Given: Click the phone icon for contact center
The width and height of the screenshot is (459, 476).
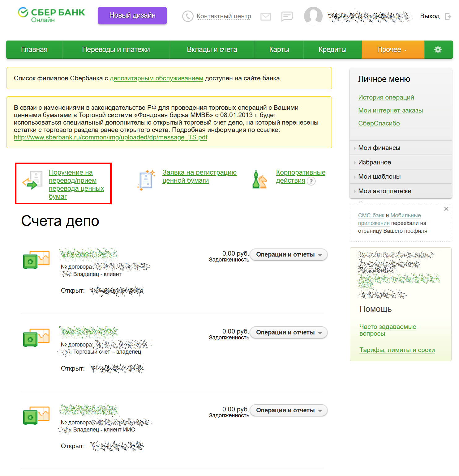Looking at the screenshot, I should pos(188,16).
